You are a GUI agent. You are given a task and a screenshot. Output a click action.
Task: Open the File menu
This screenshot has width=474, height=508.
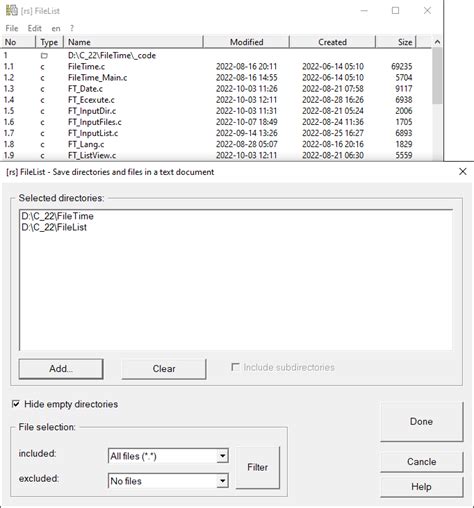[12, 28]
